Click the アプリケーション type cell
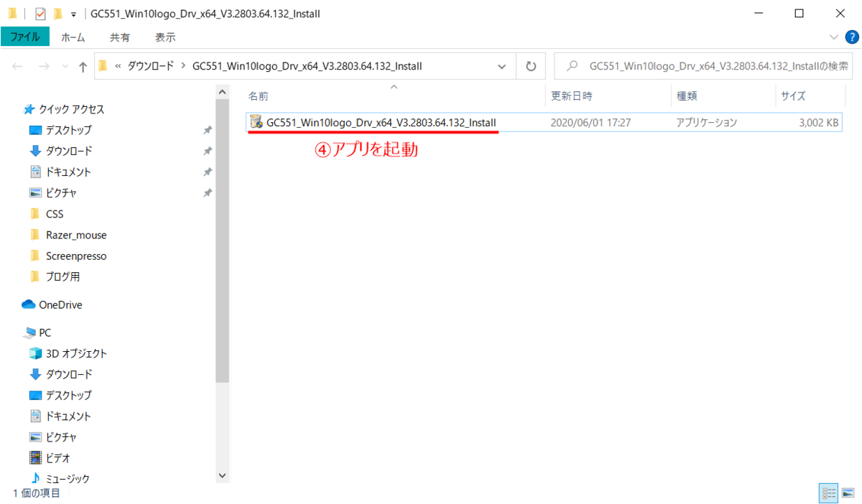Image resolution: width=862 pixels, height=504 pixels. [707, 123]
